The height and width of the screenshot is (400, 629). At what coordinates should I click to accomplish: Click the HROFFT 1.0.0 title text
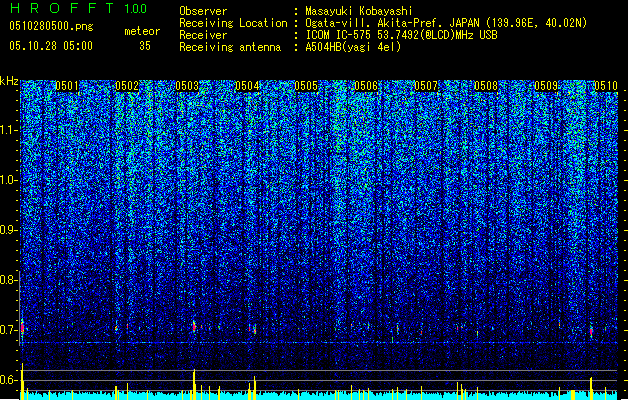[x=78, y=8]
